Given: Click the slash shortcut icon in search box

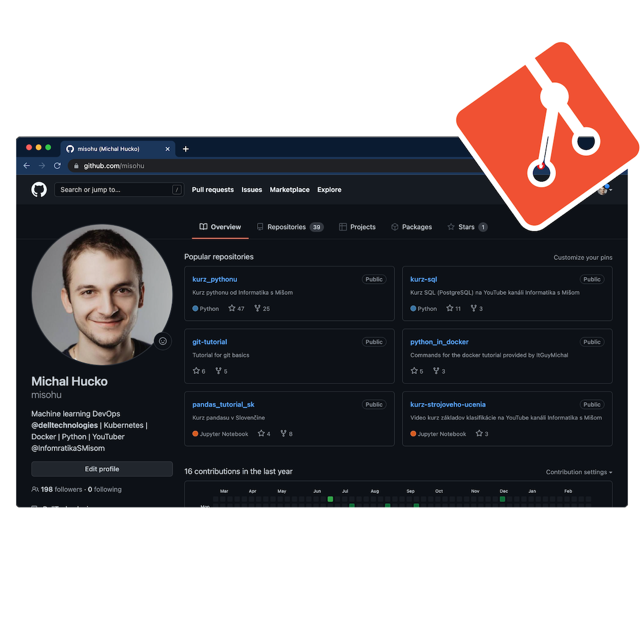Looking at the screenshot, I should [x=177, y=190].
